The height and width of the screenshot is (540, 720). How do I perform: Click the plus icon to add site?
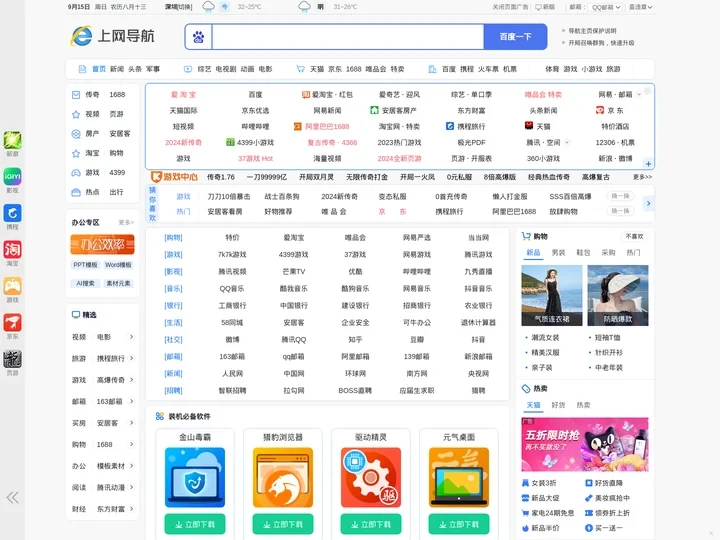click(648, 163)
